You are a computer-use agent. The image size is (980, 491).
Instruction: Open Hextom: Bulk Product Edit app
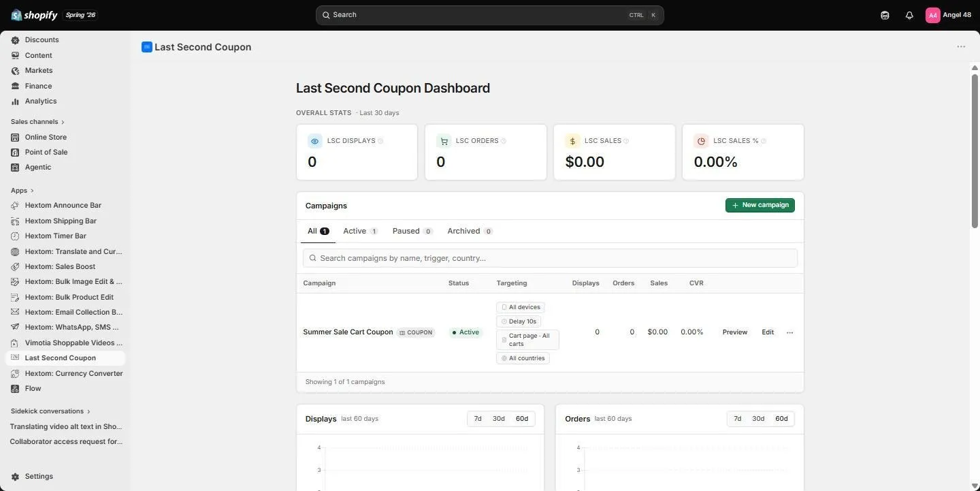[x=65, y=298]
